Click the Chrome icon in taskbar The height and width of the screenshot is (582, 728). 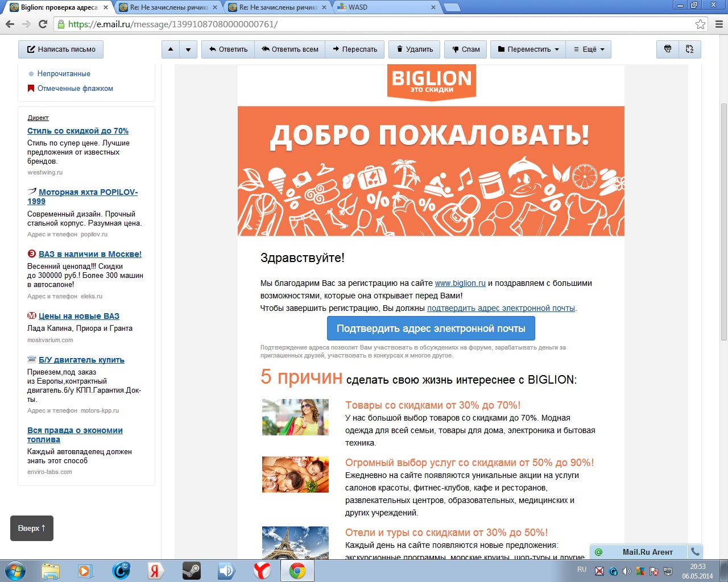pos(297,571)
